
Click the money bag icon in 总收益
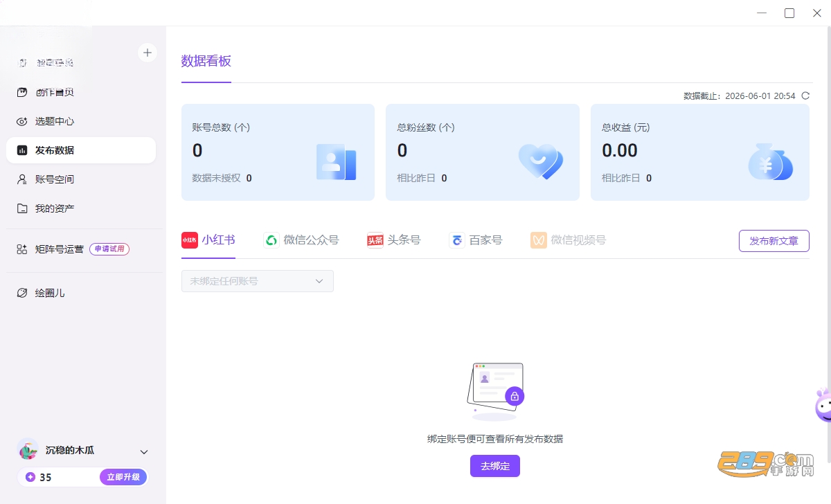pos(770,162)
